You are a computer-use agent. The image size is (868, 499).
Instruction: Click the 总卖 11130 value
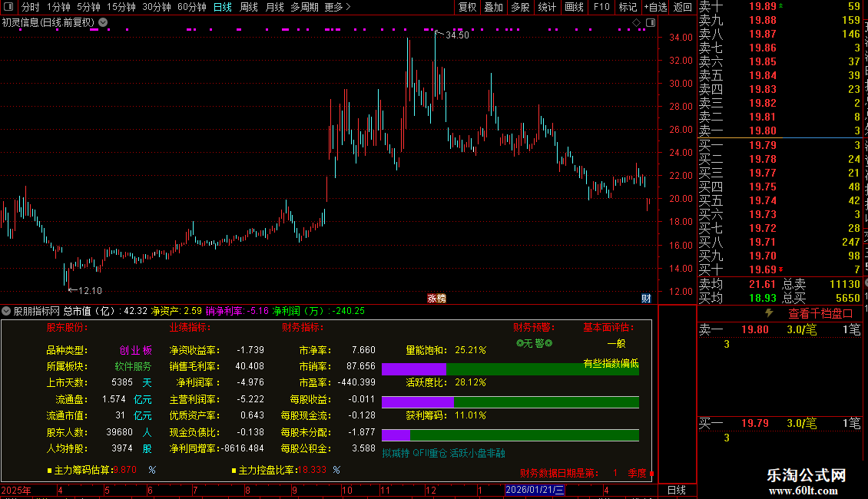pos(845,284)
